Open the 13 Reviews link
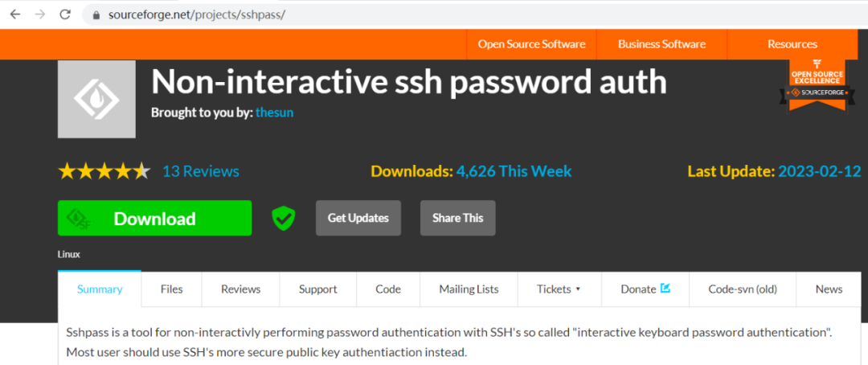Viewport: 868px width, 365px height. (201, 171)
